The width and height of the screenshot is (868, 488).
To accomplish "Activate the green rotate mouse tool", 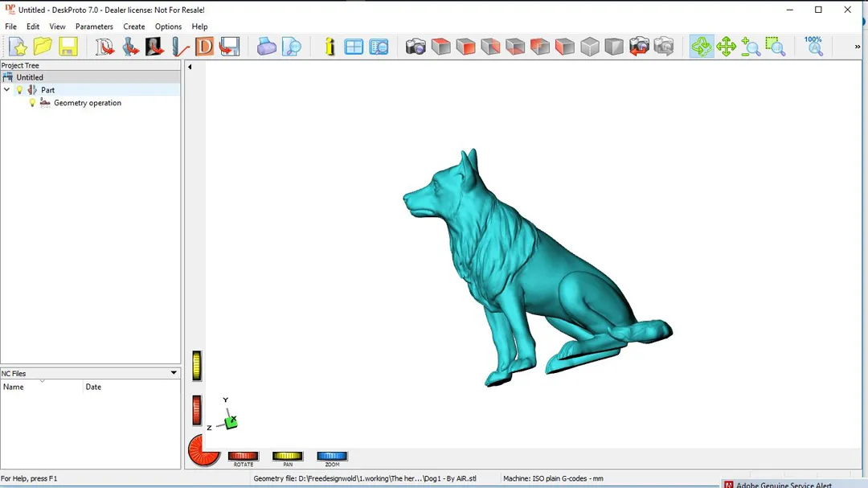I will click(702, 47).
